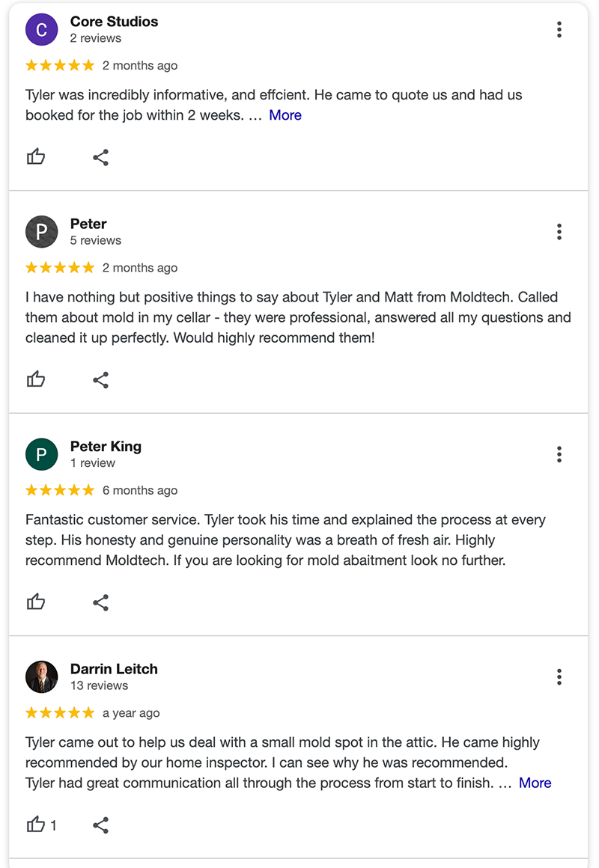
Task: Click Darrin Leitch's profile photo
Action: [x=41, y=677]
